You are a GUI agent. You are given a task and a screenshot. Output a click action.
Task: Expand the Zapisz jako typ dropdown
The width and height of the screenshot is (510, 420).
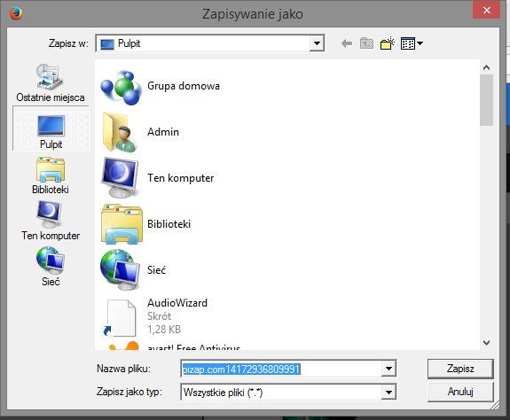coord(388,392)
